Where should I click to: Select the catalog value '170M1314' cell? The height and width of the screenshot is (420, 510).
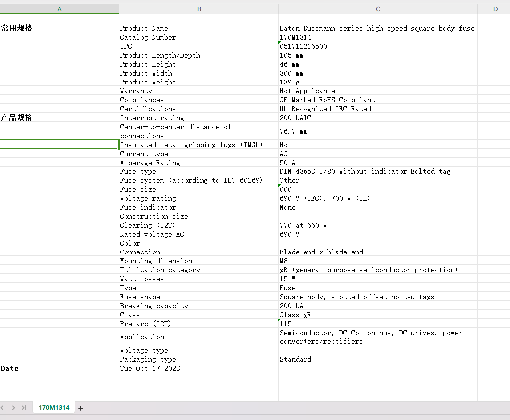(x=378, y=37)
